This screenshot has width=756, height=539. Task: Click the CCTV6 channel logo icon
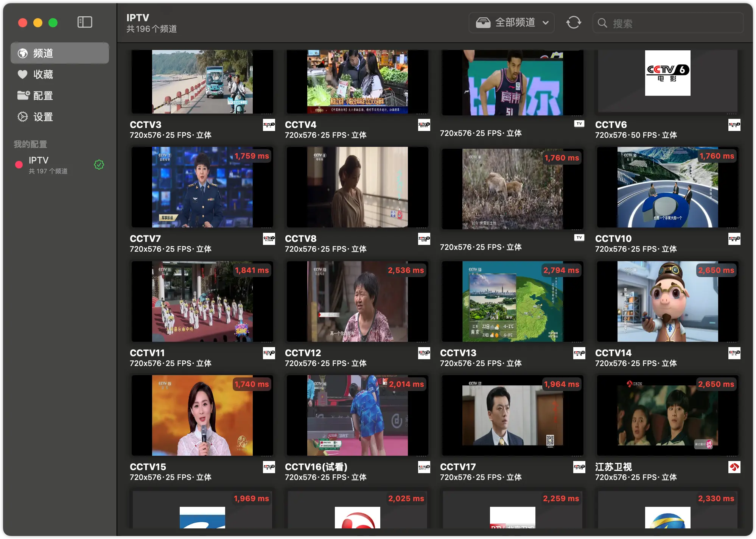click(x=734, y=125)
